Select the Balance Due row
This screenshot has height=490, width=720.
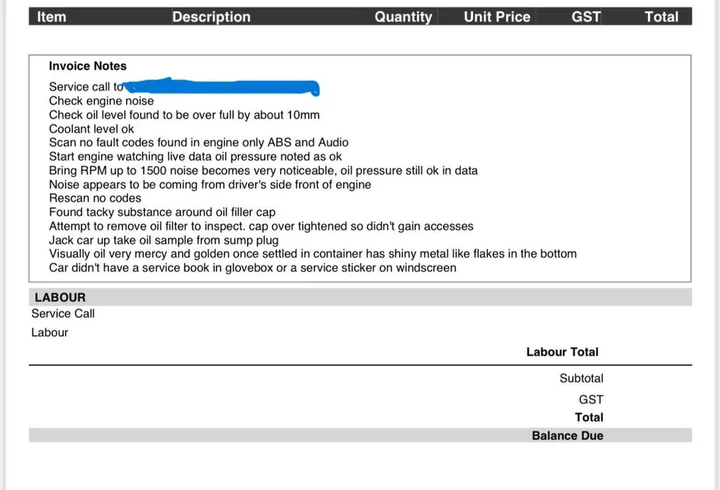[x=360, y=435]
